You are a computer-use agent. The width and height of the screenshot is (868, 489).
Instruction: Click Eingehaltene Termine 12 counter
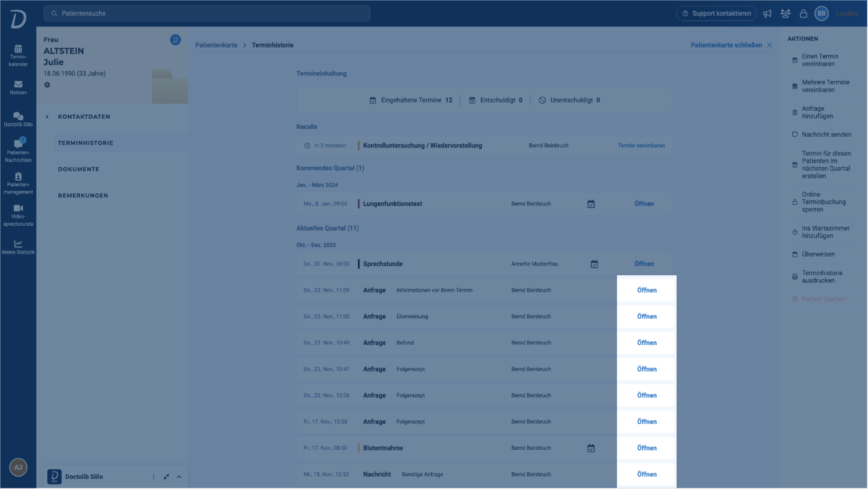[411, 101]
